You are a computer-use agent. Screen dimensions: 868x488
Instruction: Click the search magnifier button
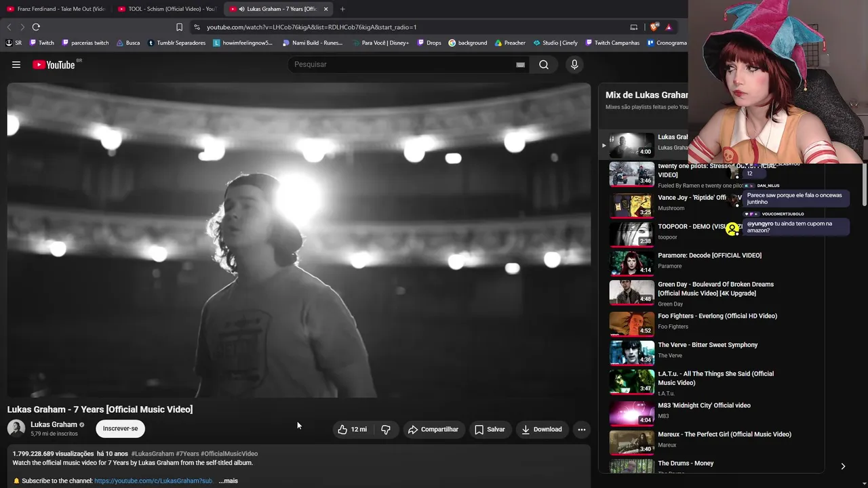coord(544,64)
